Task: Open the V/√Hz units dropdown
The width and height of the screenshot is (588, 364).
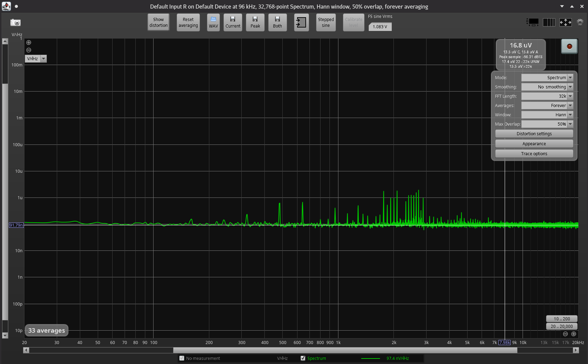Action: (36, 59)
